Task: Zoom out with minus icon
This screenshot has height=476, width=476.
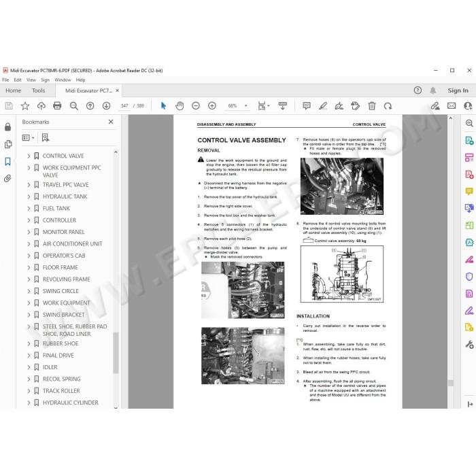Action: tap(196, 105)
